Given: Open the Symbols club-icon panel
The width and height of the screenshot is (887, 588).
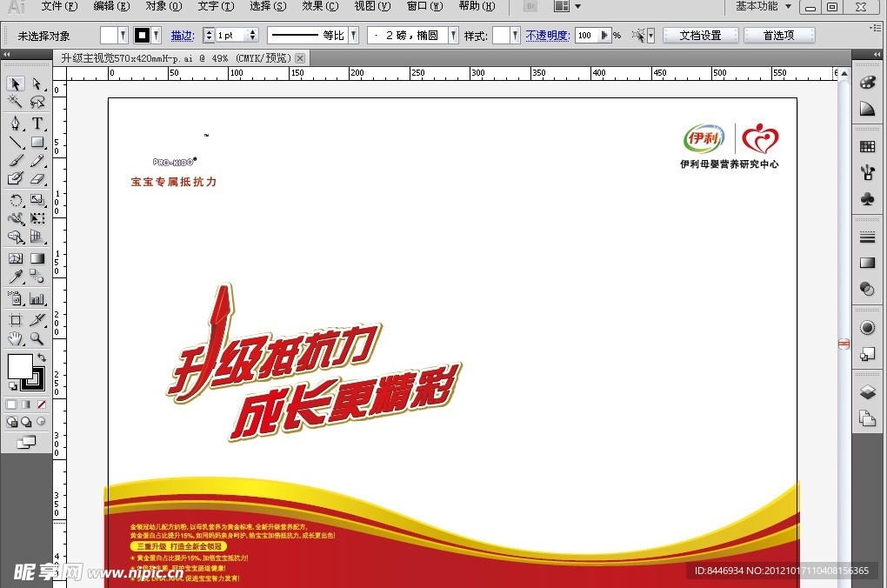Looking at the screenshot, I should [x=867, y=198].
